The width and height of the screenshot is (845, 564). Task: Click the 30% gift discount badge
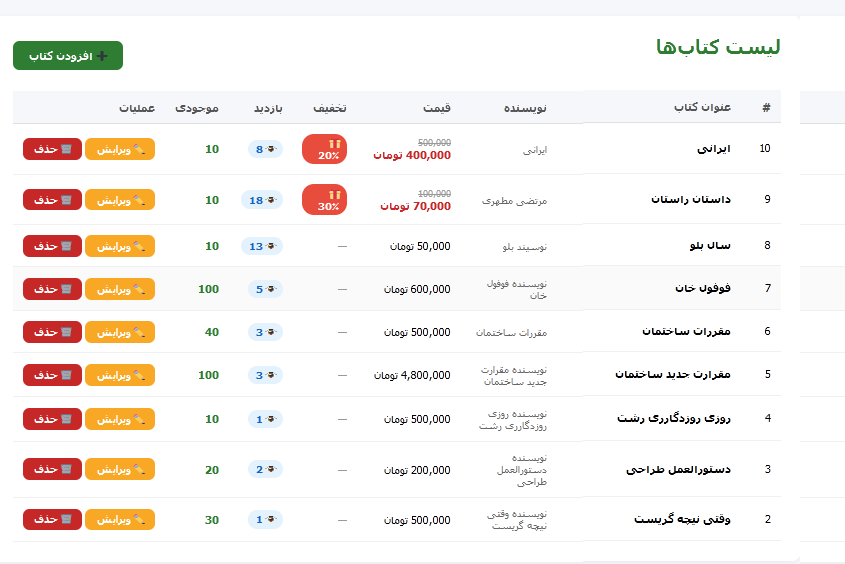coord(324,200)
